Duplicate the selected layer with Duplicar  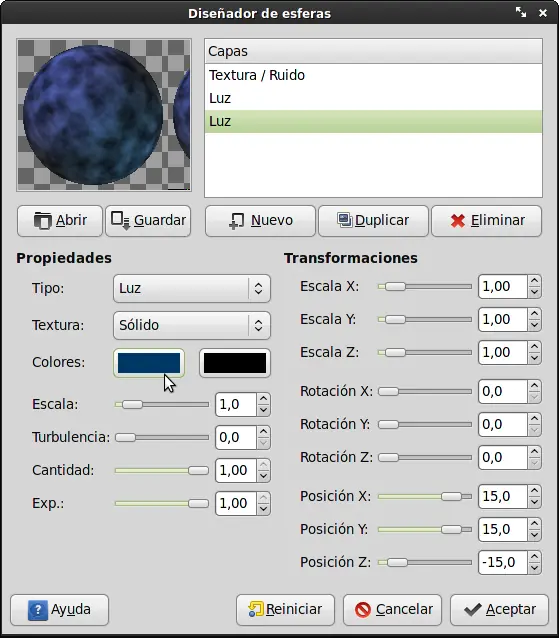click(373, 221)
